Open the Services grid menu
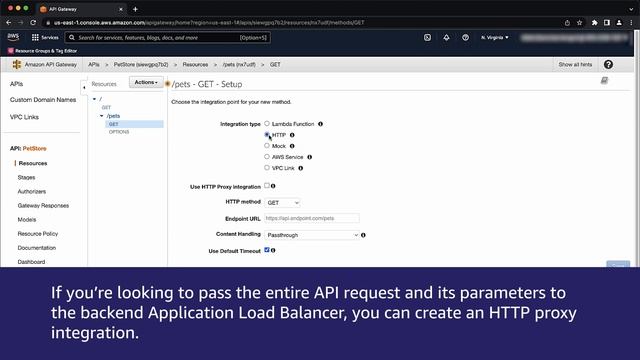This screenshot has height=360, width=640. tap(45, 38)
